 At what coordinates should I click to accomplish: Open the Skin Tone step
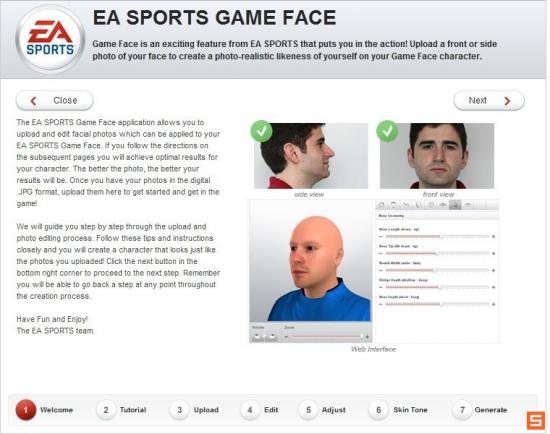point(410,410)
